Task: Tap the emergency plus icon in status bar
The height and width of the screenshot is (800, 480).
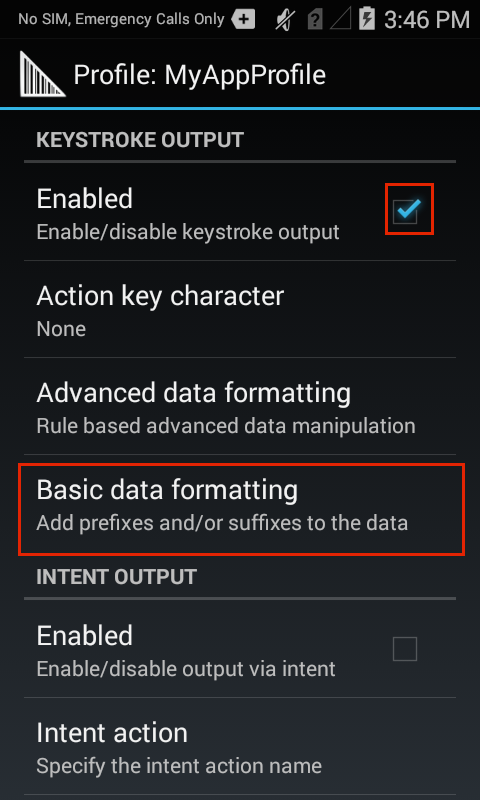Action: tap(243, 20)
